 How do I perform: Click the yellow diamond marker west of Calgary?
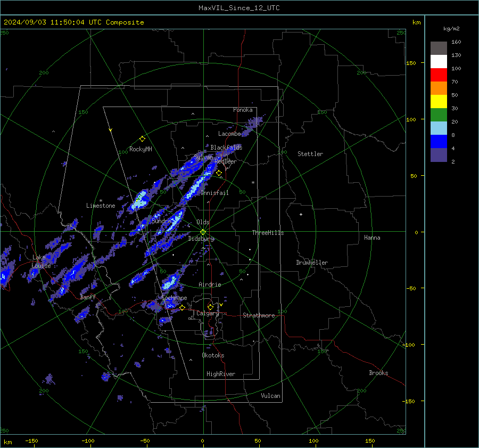pos(182,307)
